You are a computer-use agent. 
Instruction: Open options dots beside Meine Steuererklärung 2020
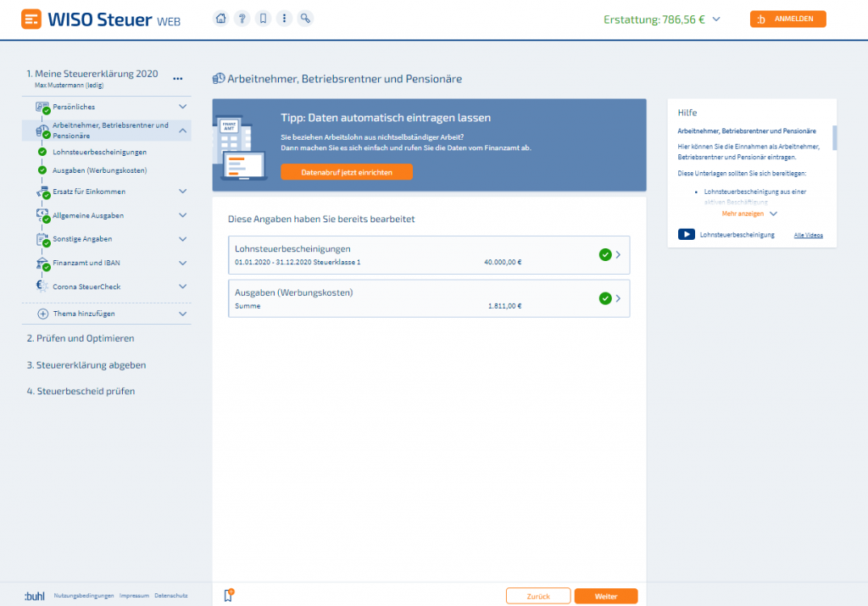(178, 78)
